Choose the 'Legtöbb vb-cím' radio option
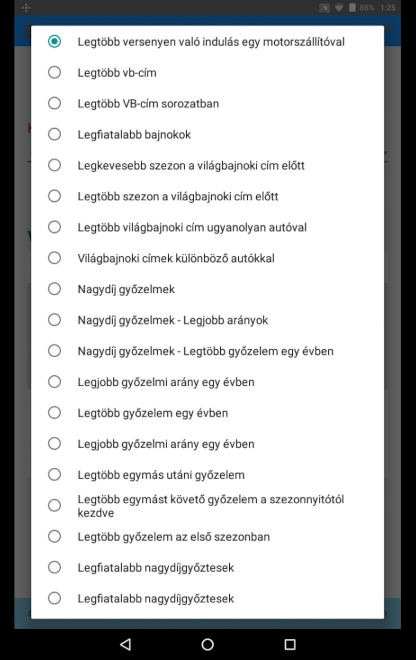The width and height of the screenshot is (416, 660). pyautogui.click(x=208, y=72)
